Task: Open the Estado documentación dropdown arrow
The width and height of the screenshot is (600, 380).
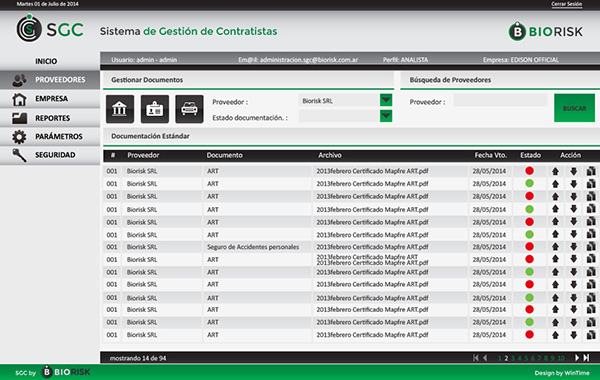Action: (386, 116)
